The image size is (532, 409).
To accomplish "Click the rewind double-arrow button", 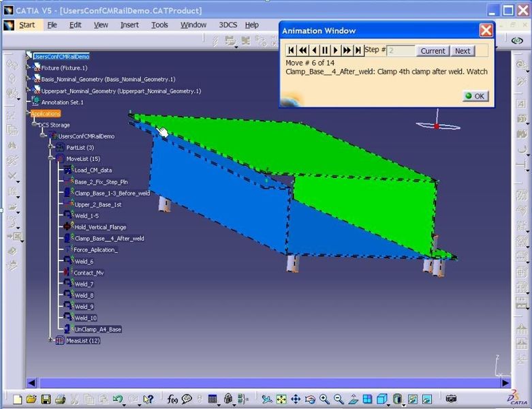I will (x=302, y=50).
